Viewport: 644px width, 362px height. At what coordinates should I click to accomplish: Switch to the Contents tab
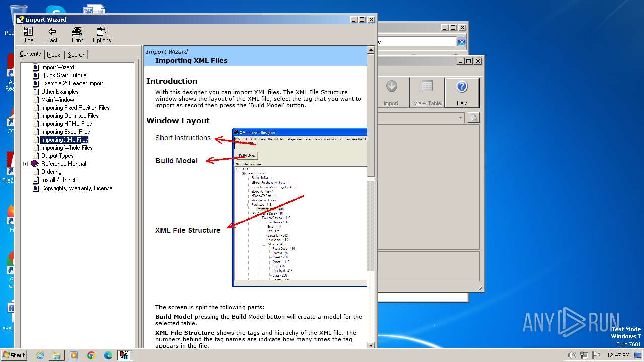click(30, 54)
